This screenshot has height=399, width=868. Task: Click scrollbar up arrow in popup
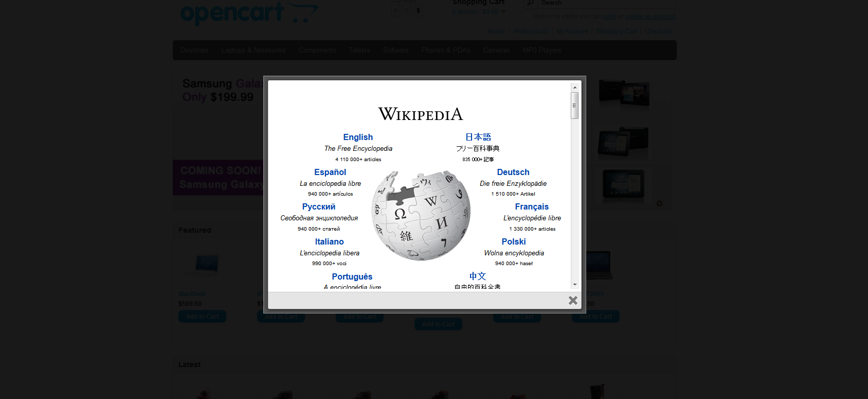point(575,88)
